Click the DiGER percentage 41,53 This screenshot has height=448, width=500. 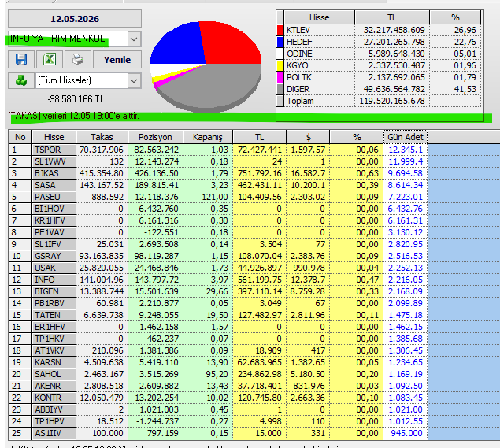(465, 89)
